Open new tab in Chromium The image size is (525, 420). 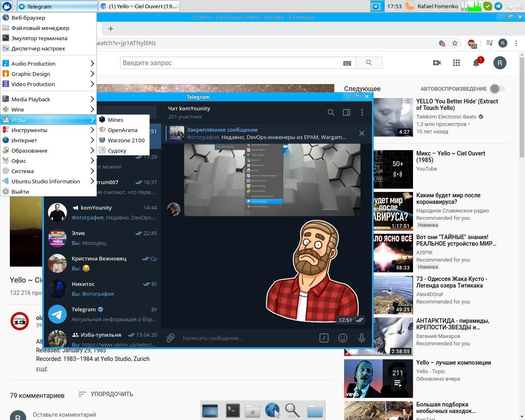(x=110, y=29)
